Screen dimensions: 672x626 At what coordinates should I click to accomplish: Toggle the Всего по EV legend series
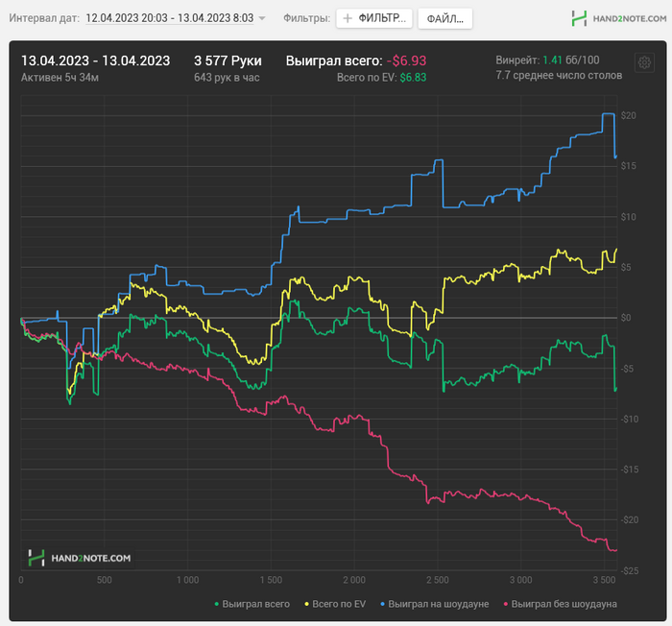pyautogui.click(x=335, y=604)
